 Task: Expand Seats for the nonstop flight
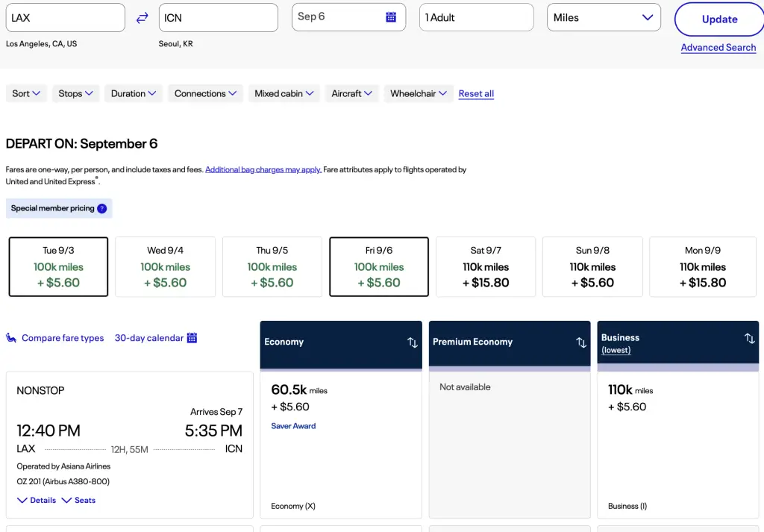click(78, 500)
